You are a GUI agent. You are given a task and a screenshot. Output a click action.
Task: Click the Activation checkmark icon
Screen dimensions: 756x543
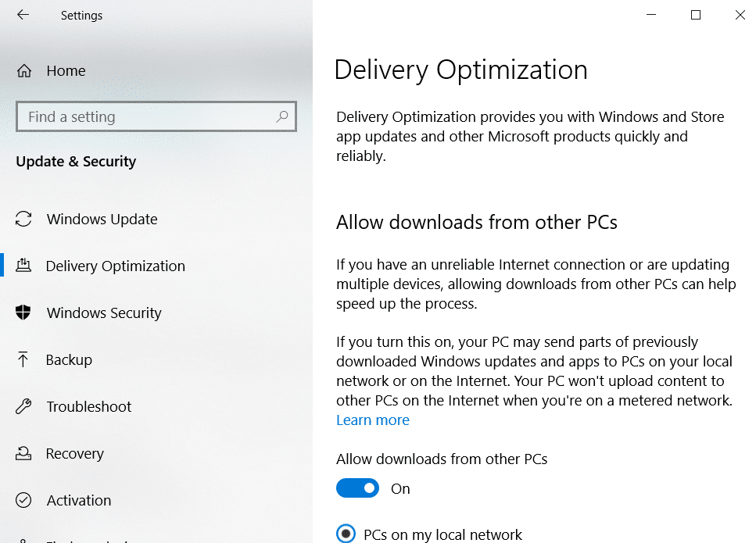pyautogui.click(x=23, y=501)
